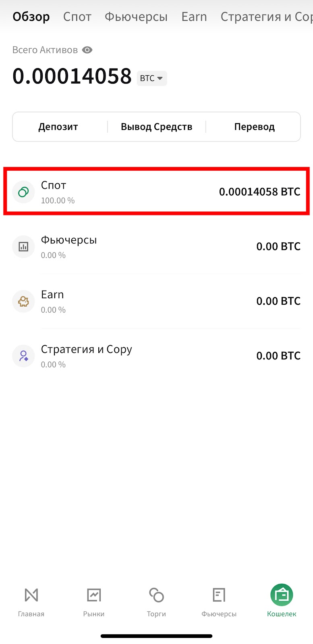This screenshot has width=313, height=644.
Task: Click the Фьючерсы chart icon in list
Action: coord(23,246)
